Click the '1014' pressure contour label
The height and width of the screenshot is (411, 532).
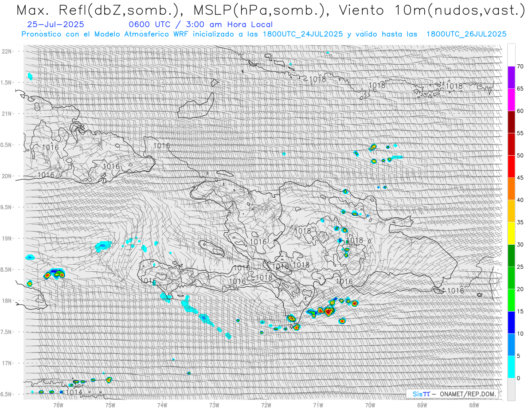(74, 392)
